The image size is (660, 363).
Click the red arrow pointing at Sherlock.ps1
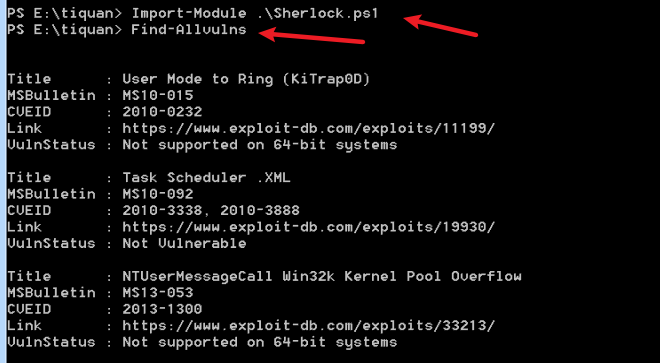pyautogui.click(x=440, y=25)
